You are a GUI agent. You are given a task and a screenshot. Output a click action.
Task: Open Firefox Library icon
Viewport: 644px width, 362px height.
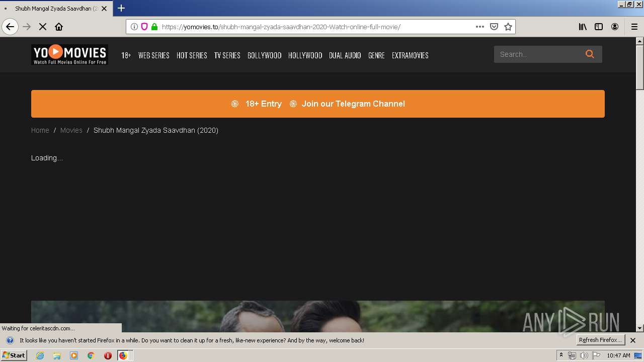click(583, 27)
